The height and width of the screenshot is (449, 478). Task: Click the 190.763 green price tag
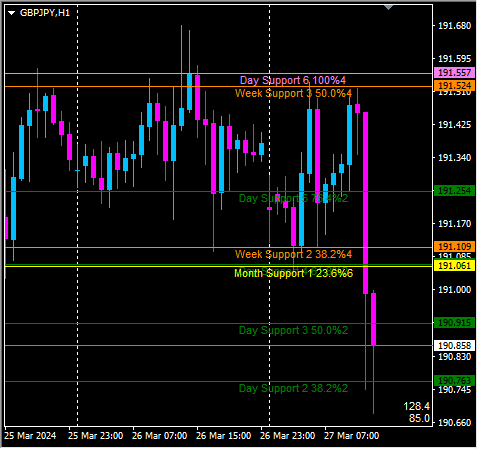click(x=454, y=380)
